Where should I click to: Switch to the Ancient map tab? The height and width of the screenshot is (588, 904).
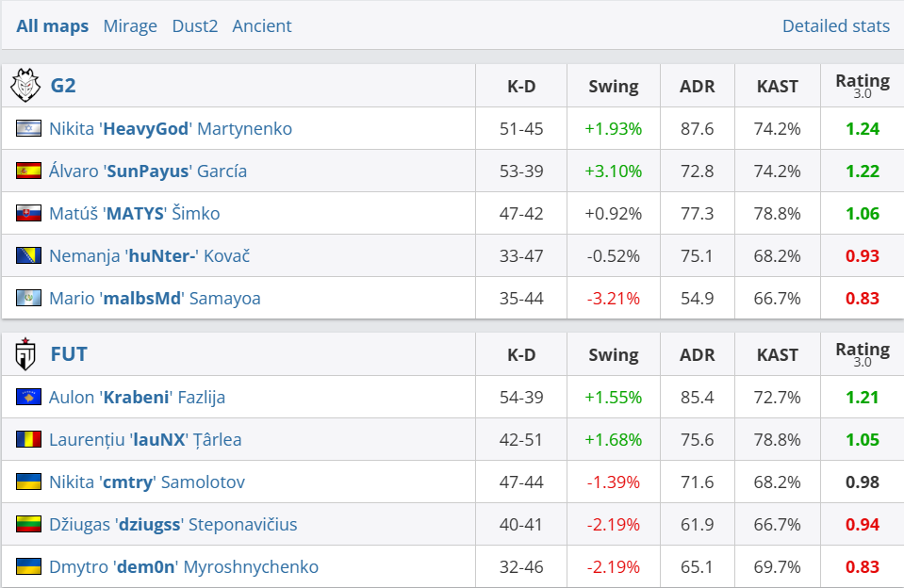click(x=262, y=25)
